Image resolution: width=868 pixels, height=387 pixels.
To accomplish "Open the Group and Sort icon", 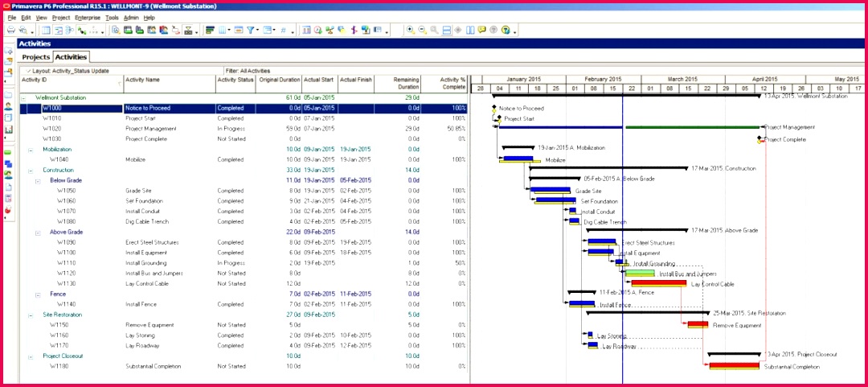I will [x=268, y=30].
